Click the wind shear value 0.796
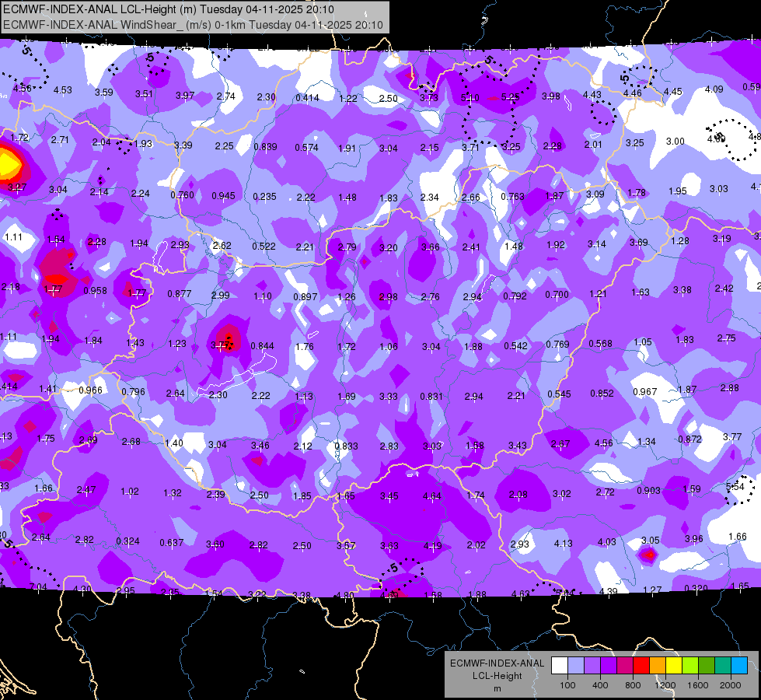 (133, 391)
